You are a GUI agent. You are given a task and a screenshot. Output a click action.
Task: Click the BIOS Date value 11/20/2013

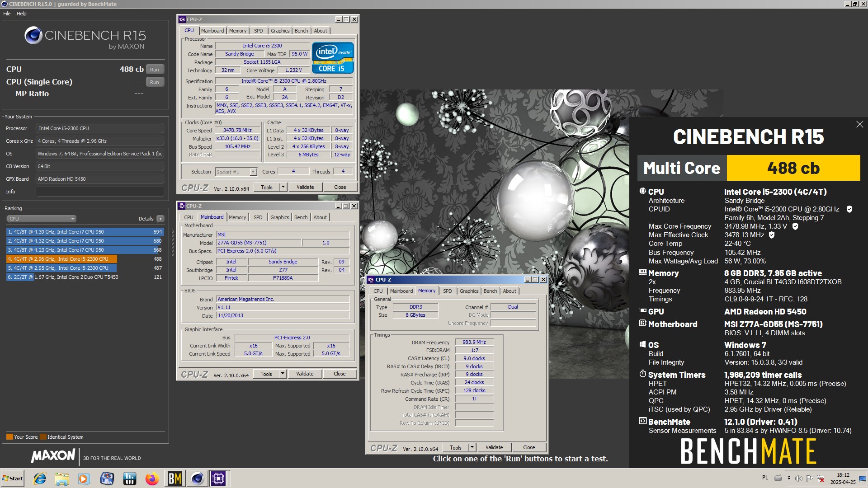[283, 315]
